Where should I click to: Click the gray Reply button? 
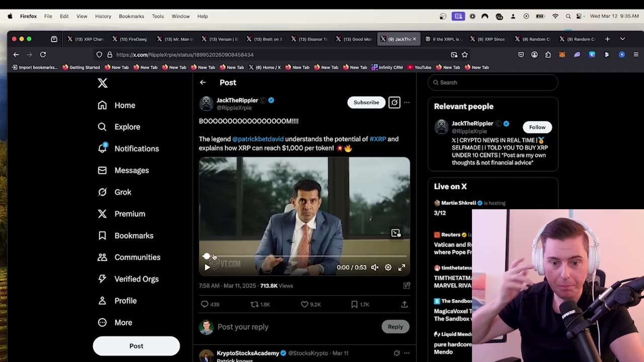395,327
